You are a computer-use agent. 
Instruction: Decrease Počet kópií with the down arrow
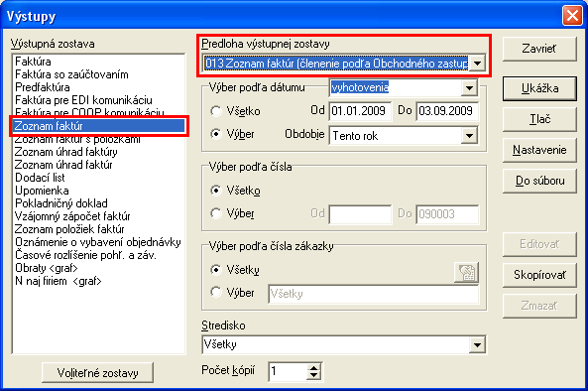(x=314, y=376)
